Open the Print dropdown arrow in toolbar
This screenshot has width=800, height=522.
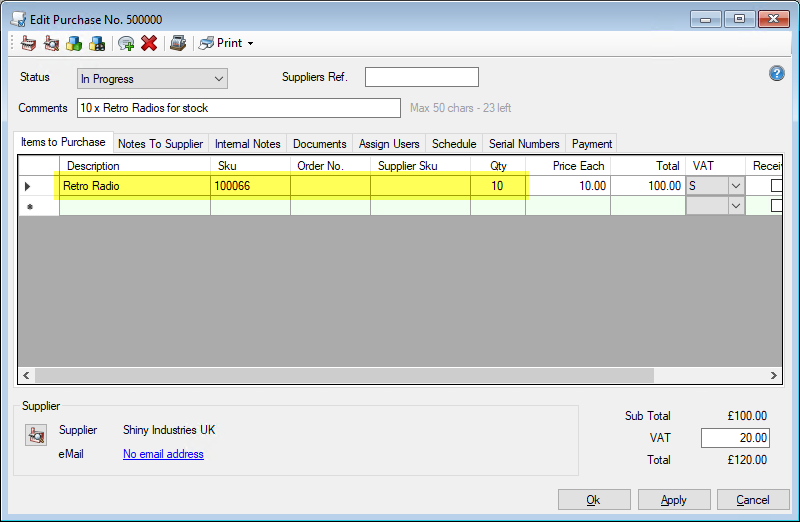tap(250, 43)
